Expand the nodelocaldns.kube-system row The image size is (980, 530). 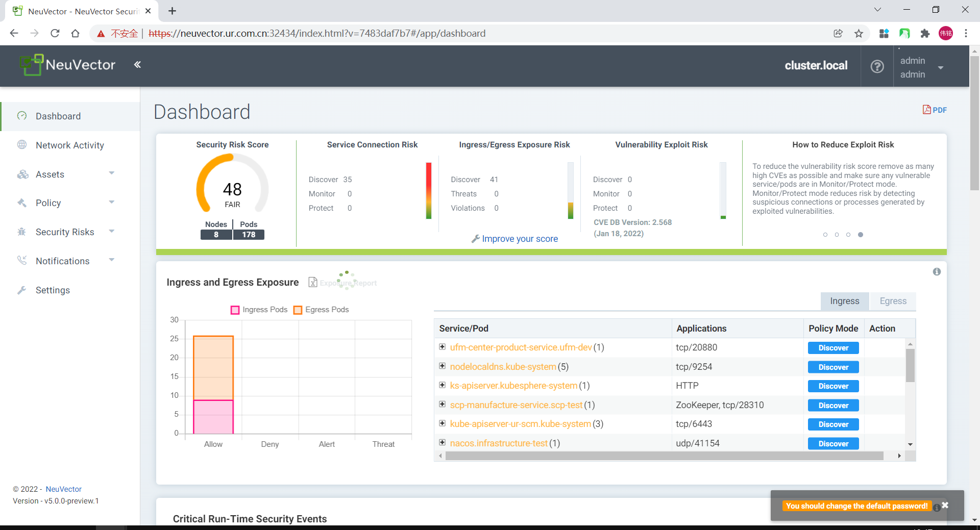point(443,366)
